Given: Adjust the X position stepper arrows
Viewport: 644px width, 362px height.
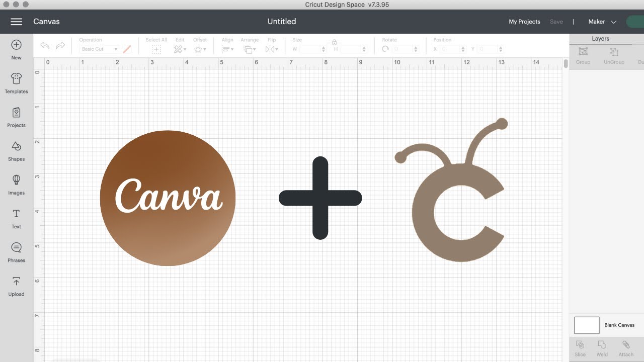Looking at the screenshot, I should pos(463,49).
